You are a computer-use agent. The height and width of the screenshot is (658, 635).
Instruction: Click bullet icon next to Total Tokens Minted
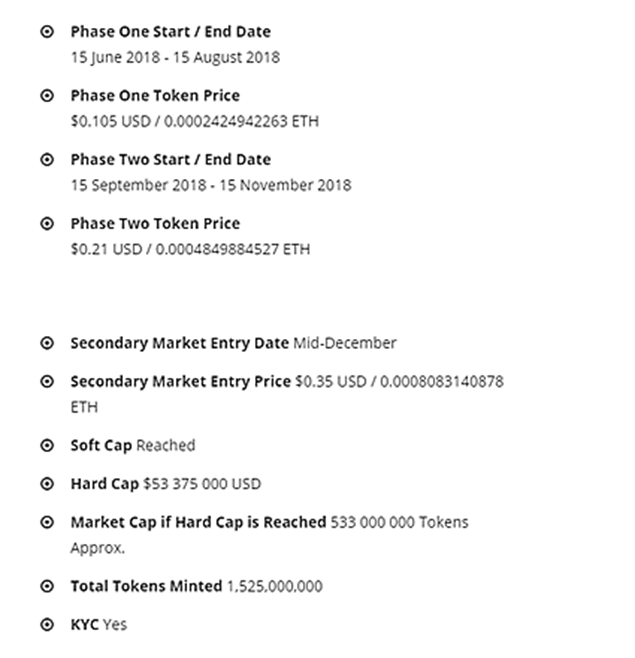pos(46,586)
